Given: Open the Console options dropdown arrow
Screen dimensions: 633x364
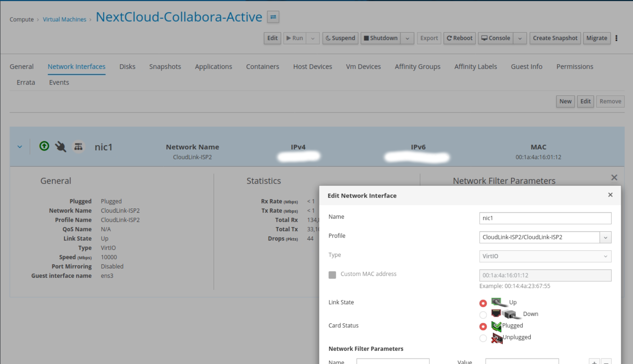Looking at the screenshot, I should tap(520, 38).
